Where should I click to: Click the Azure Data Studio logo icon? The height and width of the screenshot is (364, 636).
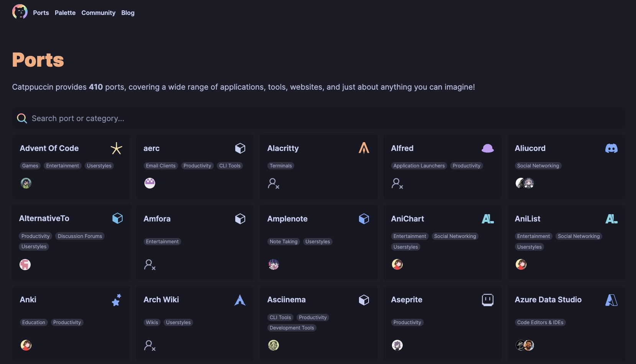click(x=611, y=300)
